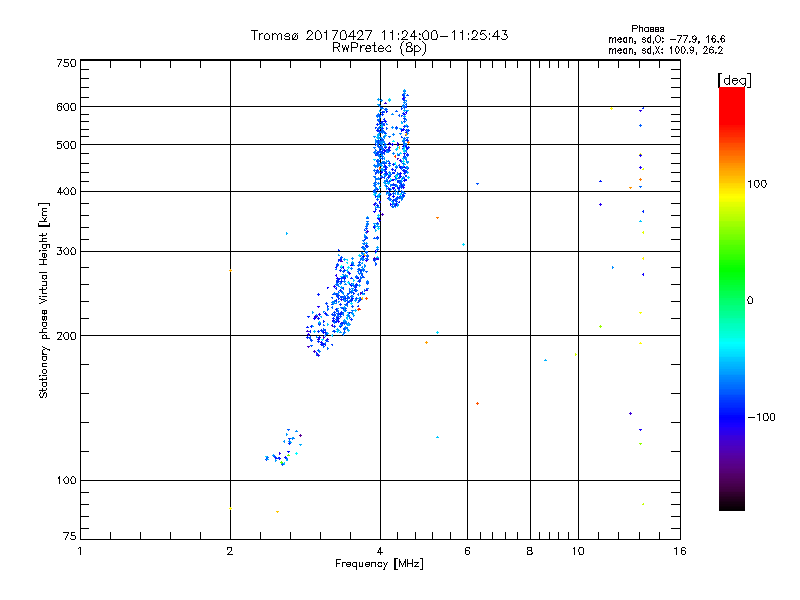The width and height of the screenshot is (800, 600).
Task: Click the x-axis label '8'
Action: [530, 551]
